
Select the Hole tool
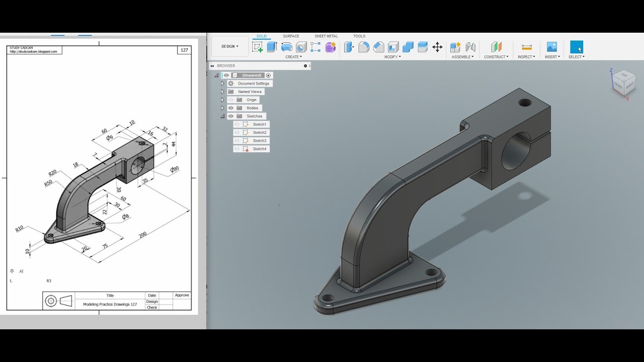301,47
